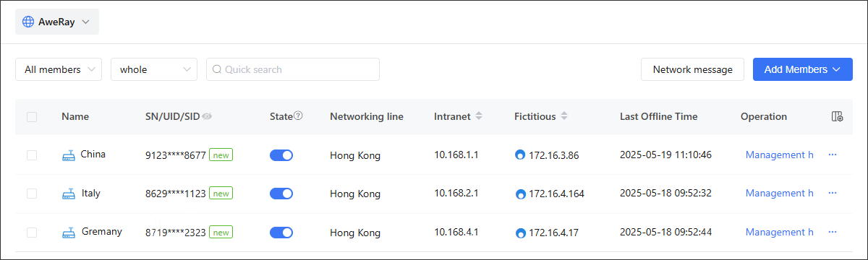Click the eye icon beside SN/UID/SID

207,116
